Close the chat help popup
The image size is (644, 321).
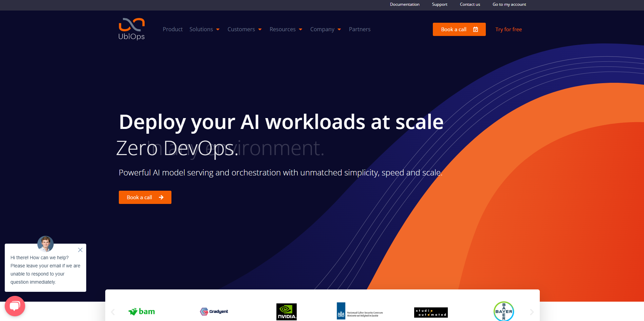[x=80, y=250]
